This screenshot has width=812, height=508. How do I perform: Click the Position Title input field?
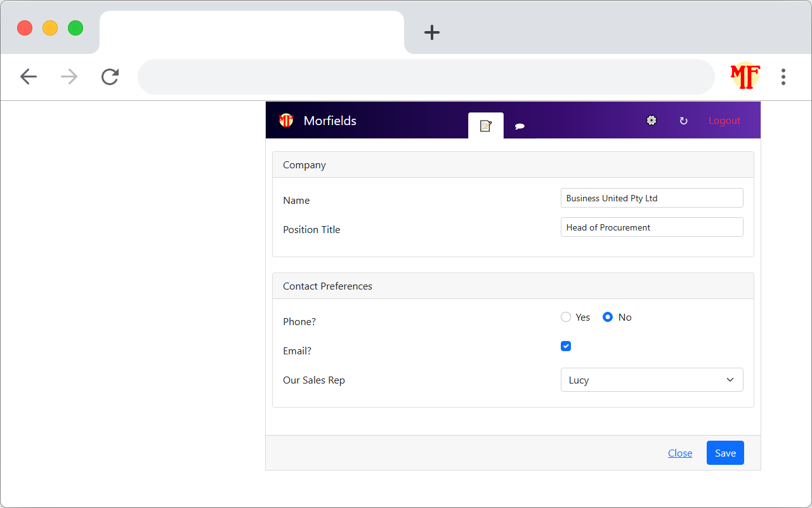652,227
